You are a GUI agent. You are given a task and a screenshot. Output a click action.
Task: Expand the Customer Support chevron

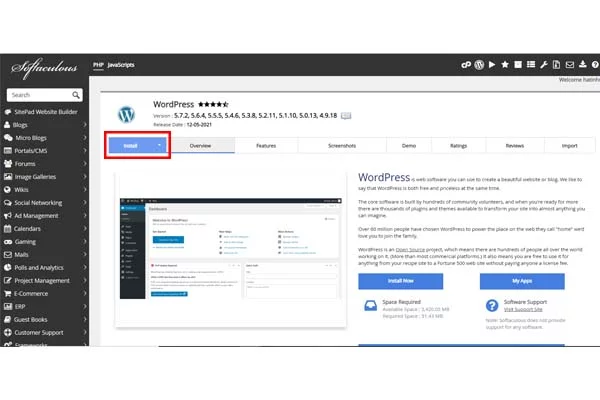pyautogui.click(x=85, y=332)
